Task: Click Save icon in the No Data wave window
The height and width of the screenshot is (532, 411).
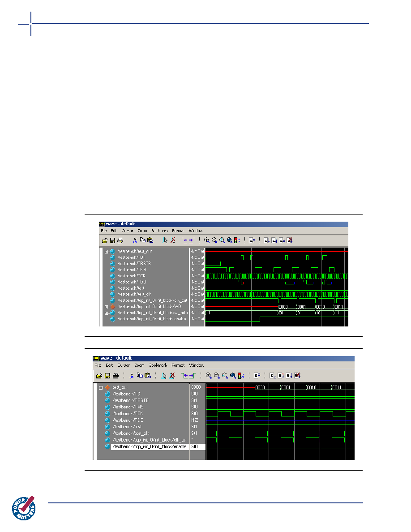Action: click(112, 240)
